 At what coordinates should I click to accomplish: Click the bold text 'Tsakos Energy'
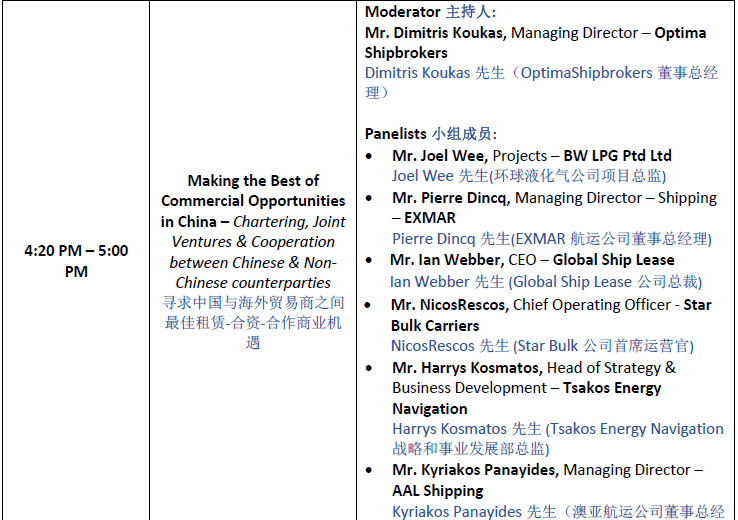[x=612, y=388]
